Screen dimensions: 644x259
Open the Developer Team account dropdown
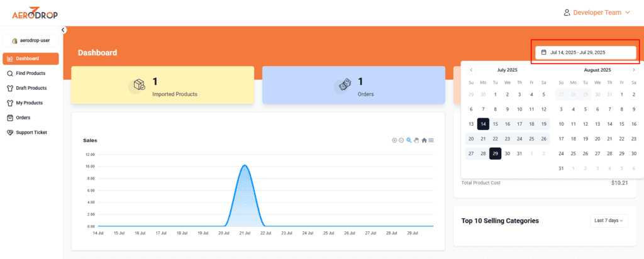pyautogui.click(x=597, y=13)
